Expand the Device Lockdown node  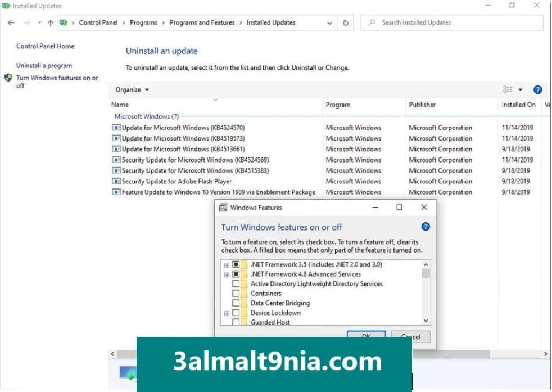[227, 313]
